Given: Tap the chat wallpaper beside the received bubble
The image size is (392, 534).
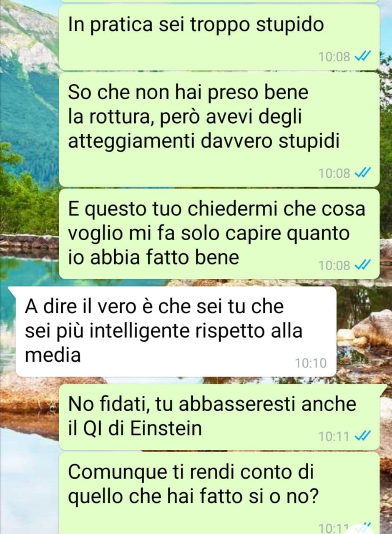Looking at the screenshot, I should 364,332.
